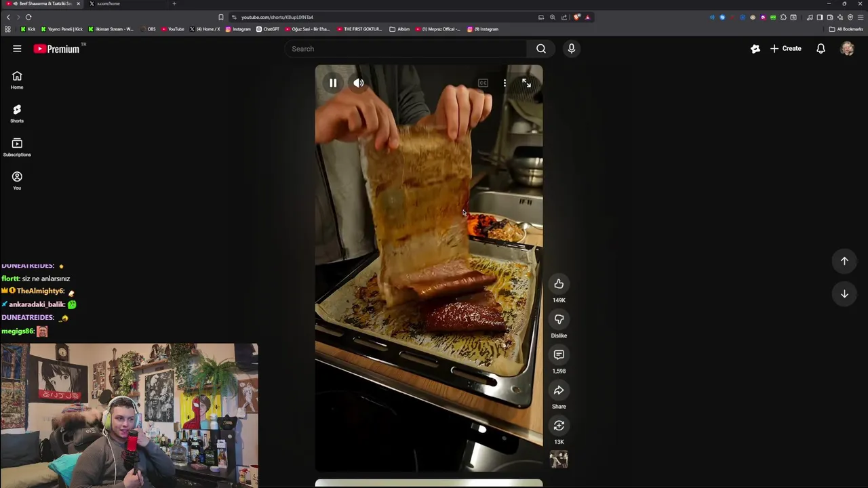Viewport: 868px width, 488px height.
Task: Open the extensions puzzle piece menu
Action: (x=783, y=17)
